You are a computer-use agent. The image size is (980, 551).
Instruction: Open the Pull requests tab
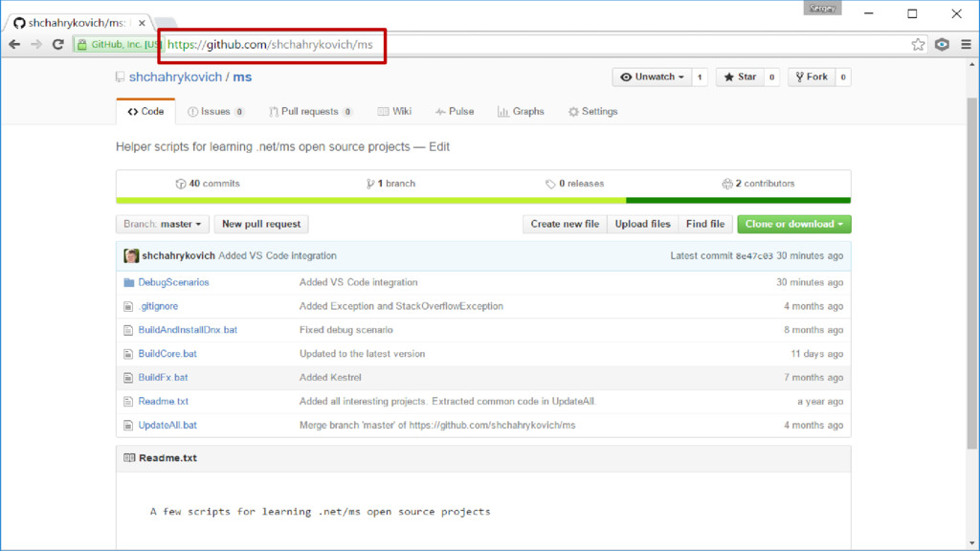pyautogui.click(x=311, y=111)
